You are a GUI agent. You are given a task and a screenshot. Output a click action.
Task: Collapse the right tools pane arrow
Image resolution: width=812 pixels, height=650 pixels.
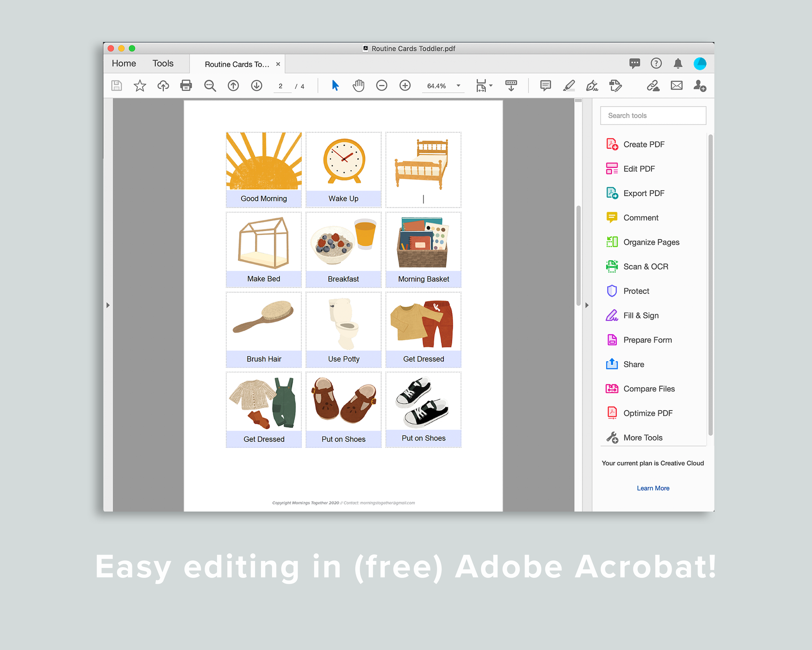click(x=587, y=305)
